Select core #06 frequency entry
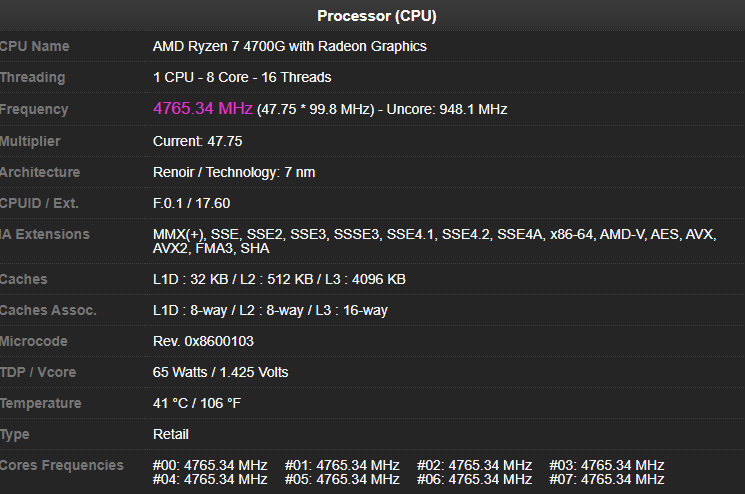Image resolution: width=745 pixels, height=494 pixels. 475,479
